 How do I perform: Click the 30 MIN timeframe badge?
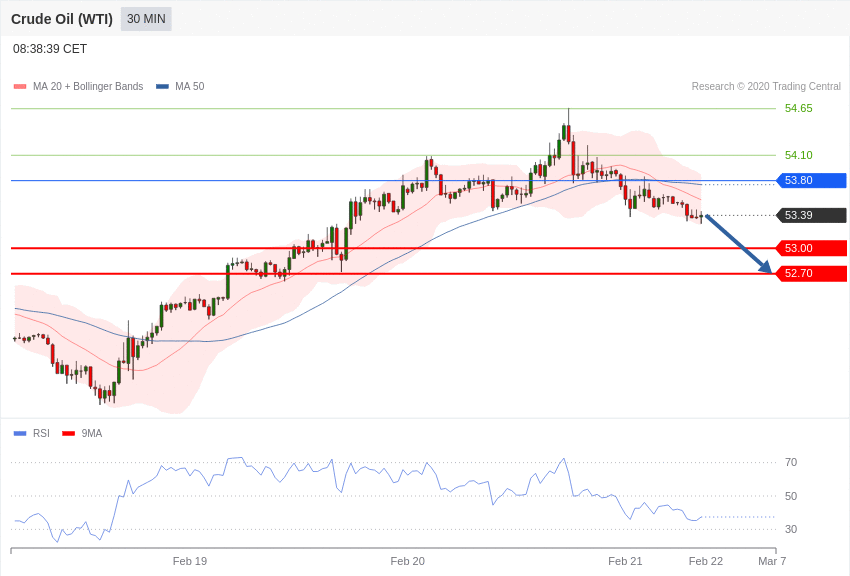[146, 19]
